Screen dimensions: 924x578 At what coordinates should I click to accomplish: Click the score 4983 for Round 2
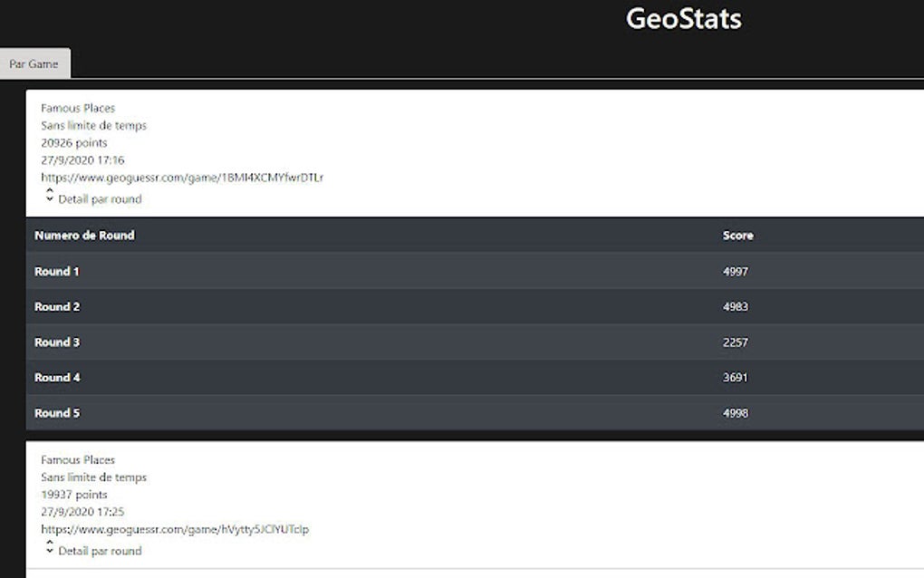click(736, 306)
